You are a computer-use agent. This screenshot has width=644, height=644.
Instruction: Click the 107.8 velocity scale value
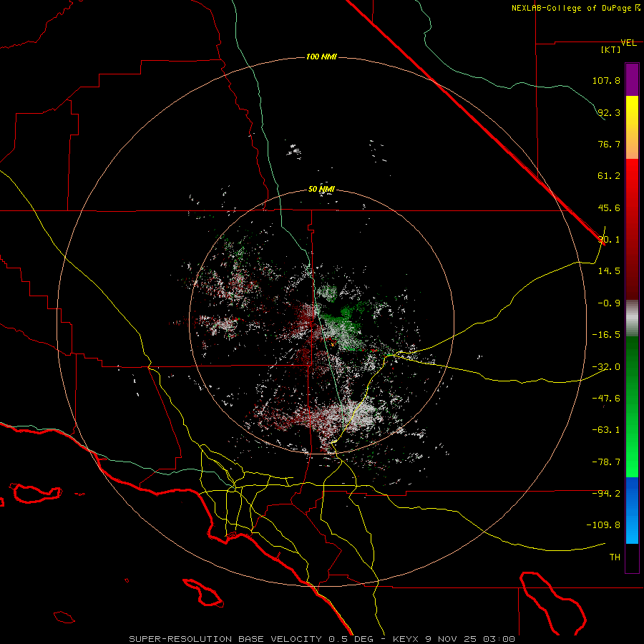pos(606,80)
